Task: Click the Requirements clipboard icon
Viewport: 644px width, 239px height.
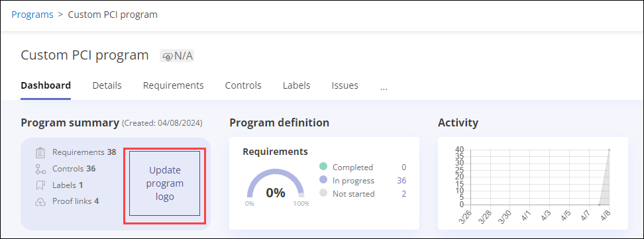Action: click(40, 153)
